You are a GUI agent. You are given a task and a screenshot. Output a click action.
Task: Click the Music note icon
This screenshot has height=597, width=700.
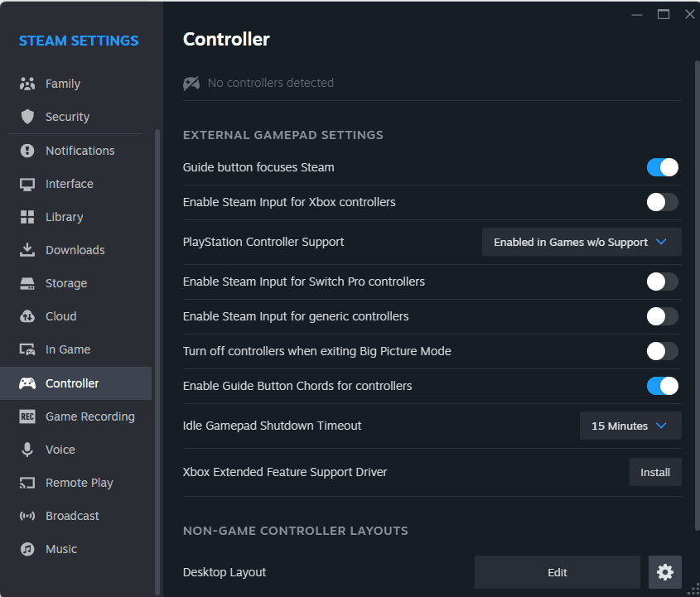(x=27, y=549)
